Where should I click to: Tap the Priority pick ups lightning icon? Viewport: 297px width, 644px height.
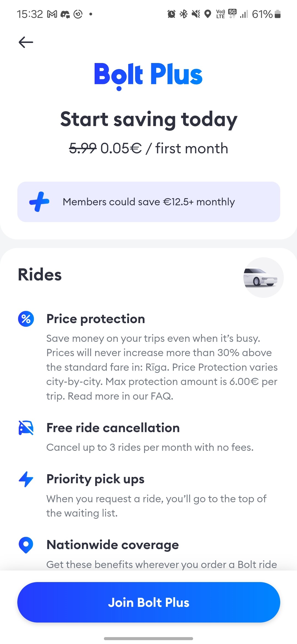tap(26, 479)
